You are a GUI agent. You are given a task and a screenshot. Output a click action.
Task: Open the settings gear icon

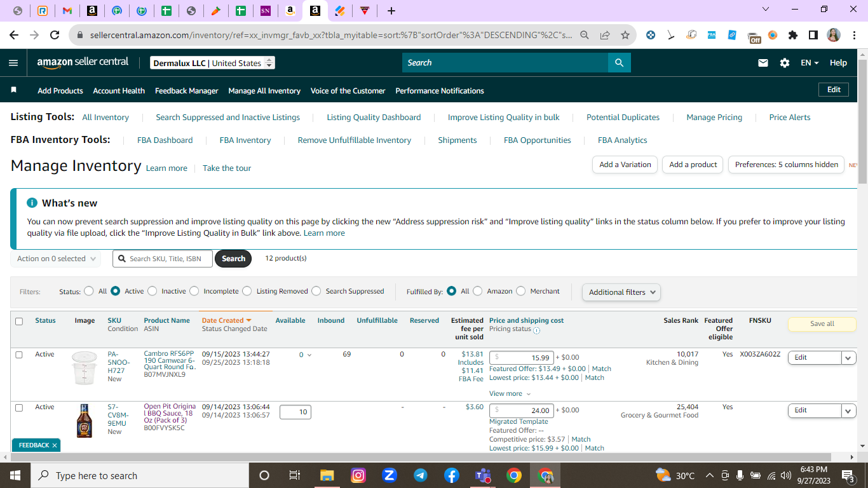(x=785, y=63)
